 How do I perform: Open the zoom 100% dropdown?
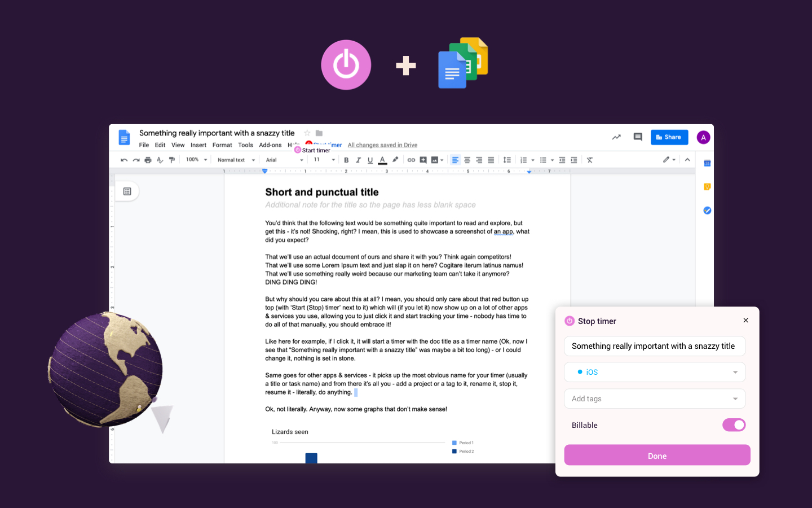pyautogui.click(x=196, y=160)
